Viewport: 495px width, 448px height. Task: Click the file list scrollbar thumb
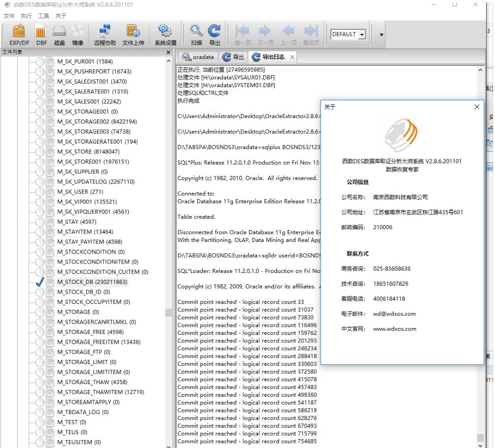pos(169,313)
